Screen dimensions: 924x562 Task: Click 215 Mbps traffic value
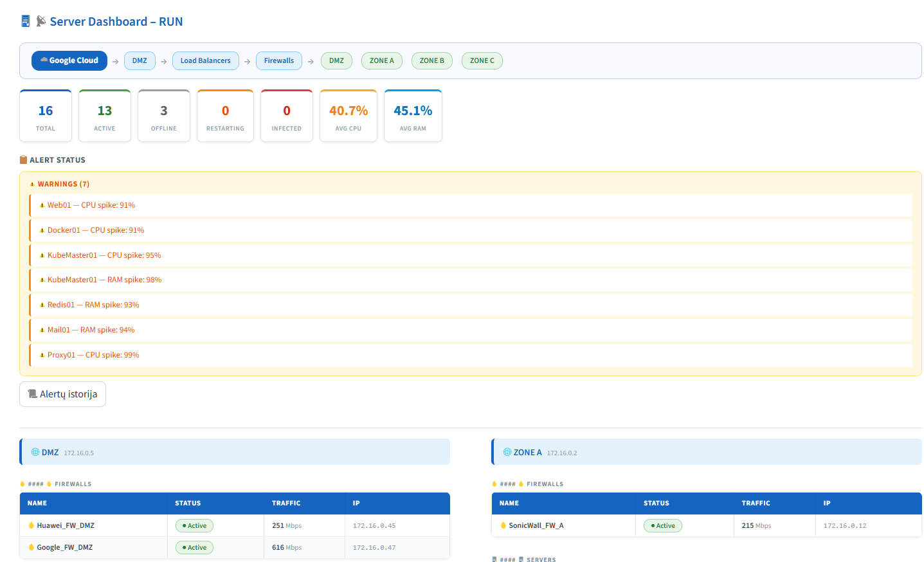coord(756,525)
